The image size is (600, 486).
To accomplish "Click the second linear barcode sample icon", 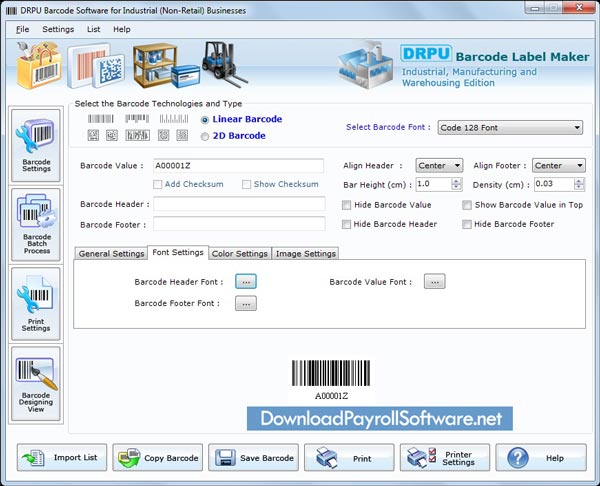I will [137, 119].
